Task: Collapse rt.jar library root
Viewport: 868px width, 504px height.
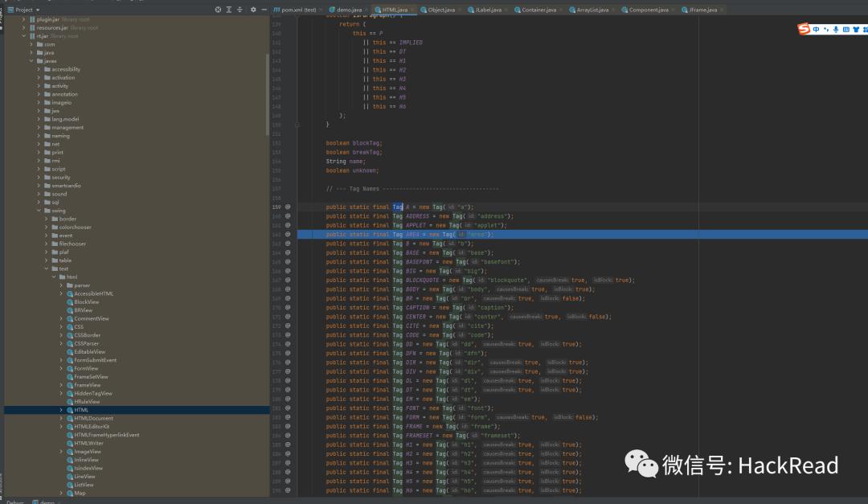Action: pos(24,36)
